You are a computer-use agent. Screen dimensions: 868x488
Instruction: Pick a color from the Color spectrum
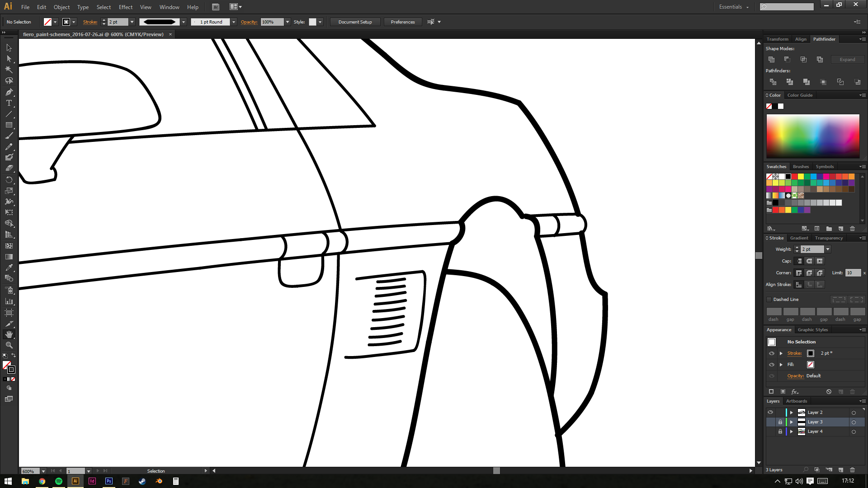[813, 136]
